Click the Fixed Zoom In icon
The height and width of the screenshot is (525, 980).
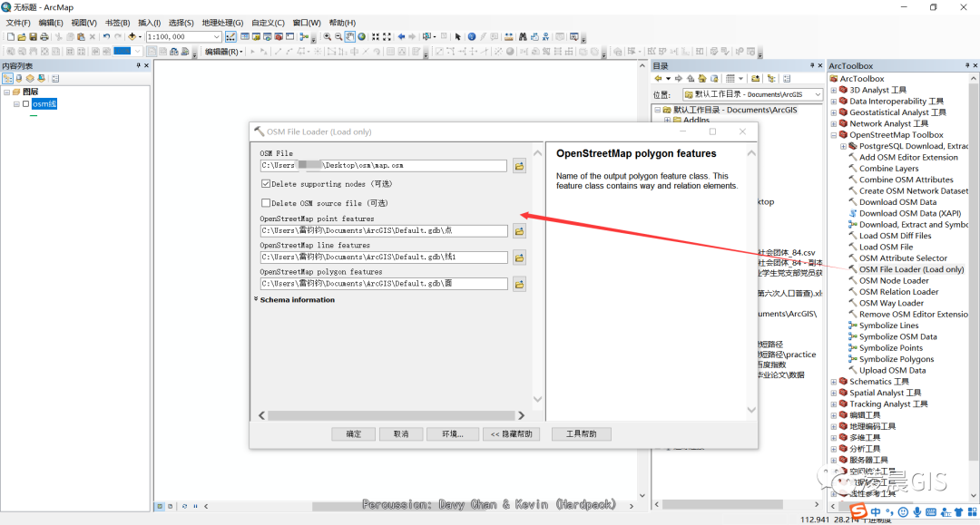[x=376, y=37]
